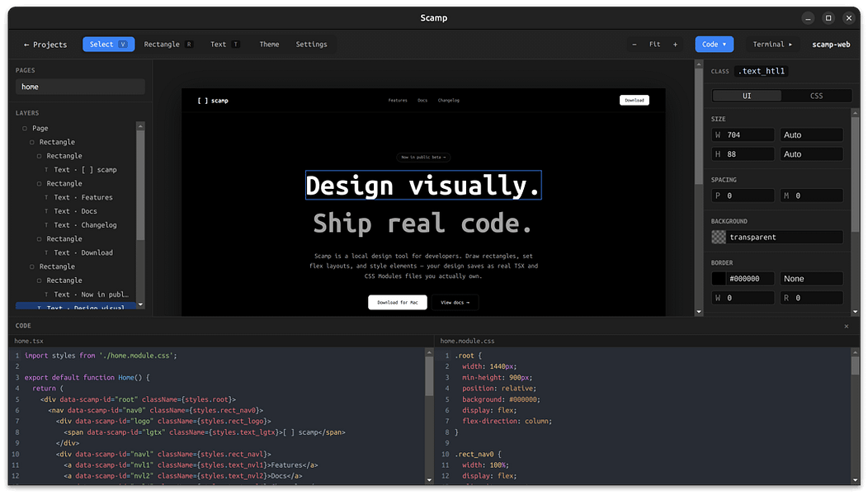Viewport: 868px width, 495px height.
Task: Click the Fit zoom button
Action: [654, 45]
